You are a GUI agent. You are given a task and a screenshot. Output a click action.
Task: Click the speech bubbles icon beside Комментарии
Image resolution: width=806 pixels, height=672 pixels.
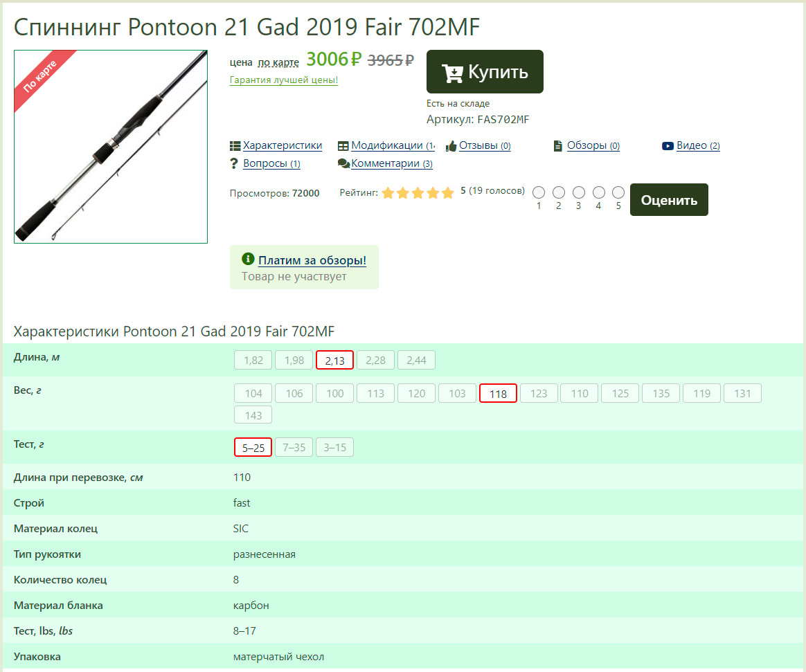click(x=343, y=163)
